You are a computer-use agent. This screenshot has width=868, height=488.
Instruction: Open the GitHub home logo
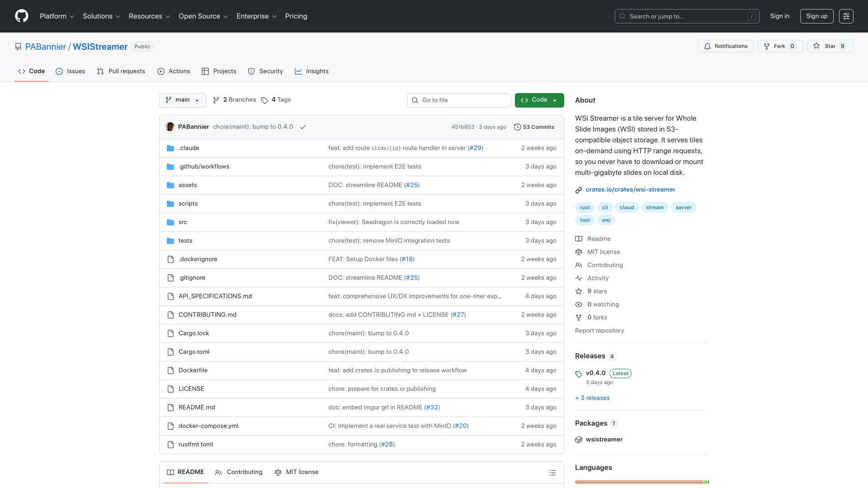[22, 16]
